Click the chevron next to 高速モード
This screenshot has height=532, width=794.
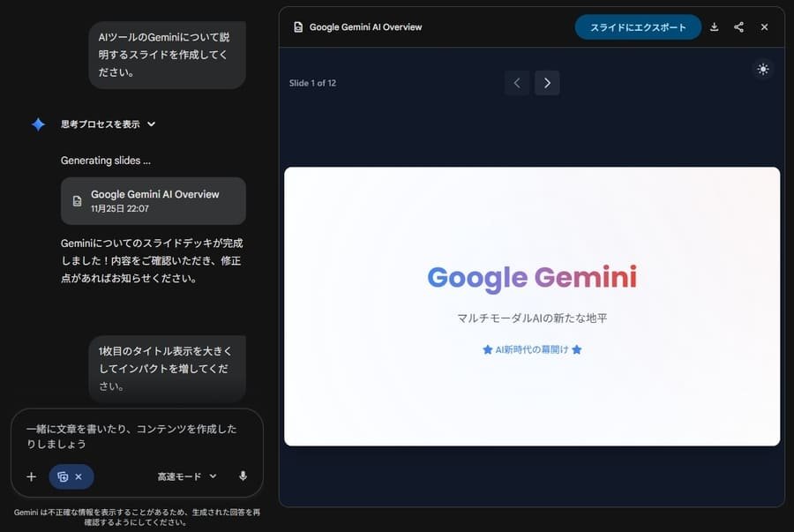(212, 476)
